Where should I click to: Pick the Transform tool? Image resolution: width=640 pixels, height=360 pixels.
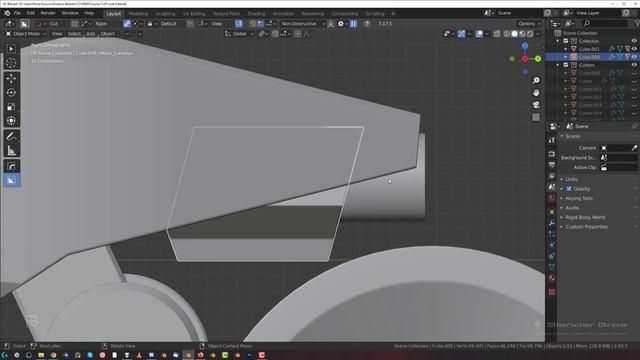[x=11, y=121]
